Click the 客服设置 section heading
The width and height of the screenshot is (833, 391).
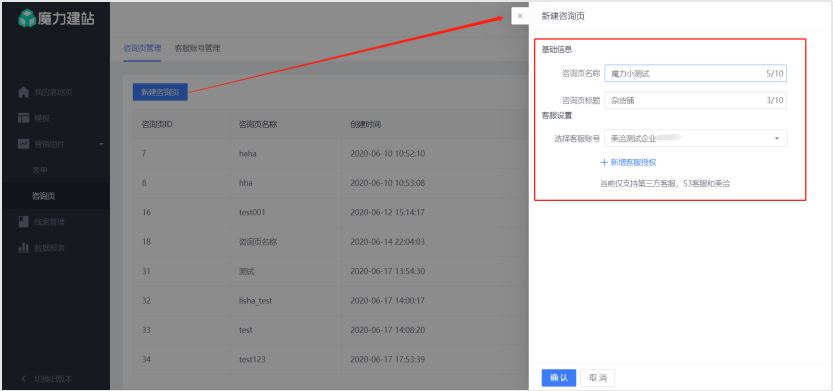[557, 115]
